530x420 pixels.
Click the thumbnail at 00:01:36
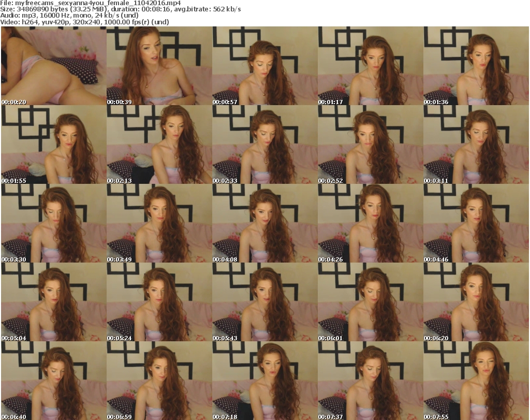tap(476, 66)
